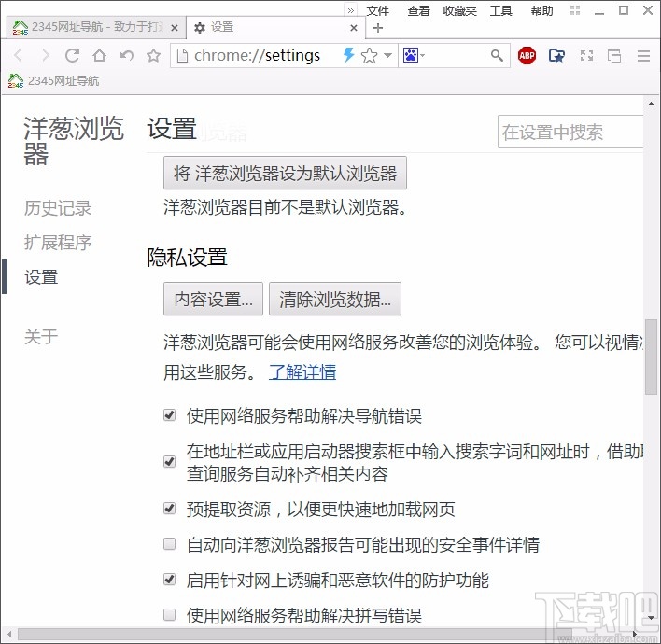This screenshot has width=661, height=644.
Task: Open the hamburger main menu
Action: pyautogui.click(x=643, y=55)
